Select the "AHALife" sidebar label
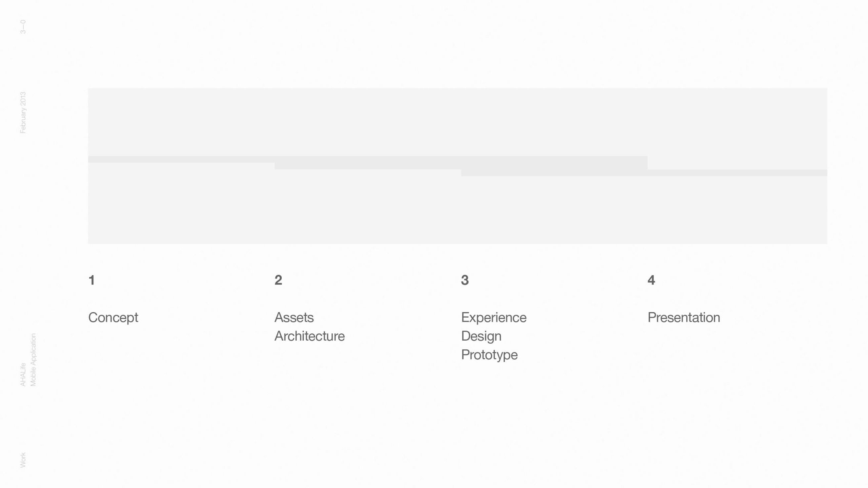The width and height of the screenshot is (868, 488). (x=23, y=375)
